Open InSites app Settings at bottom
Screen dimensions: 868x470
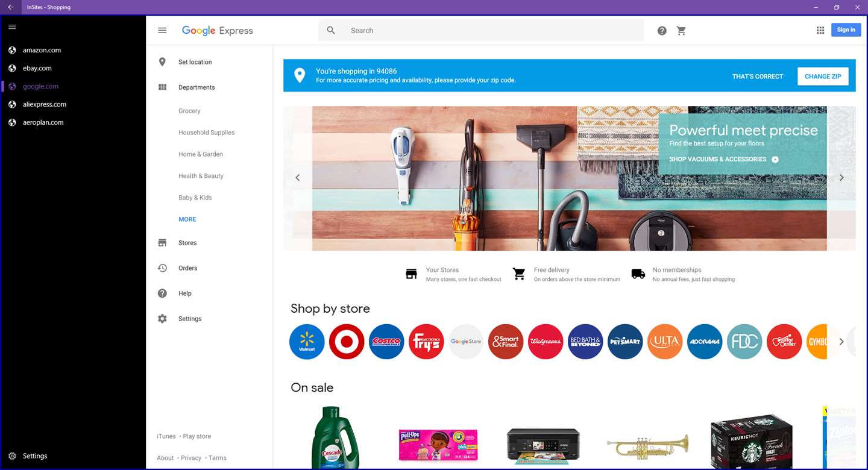coord(35,456)
